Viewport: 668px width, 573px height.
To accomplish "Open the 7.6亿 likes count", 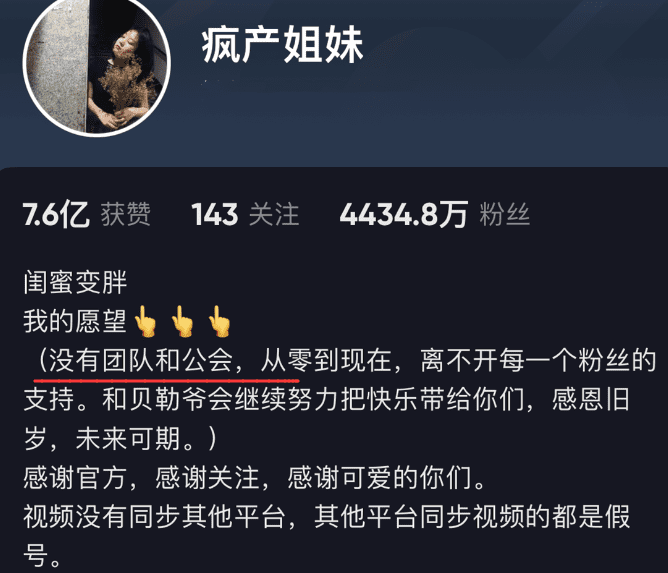I will pyautogui.click(x=56, y=214).
